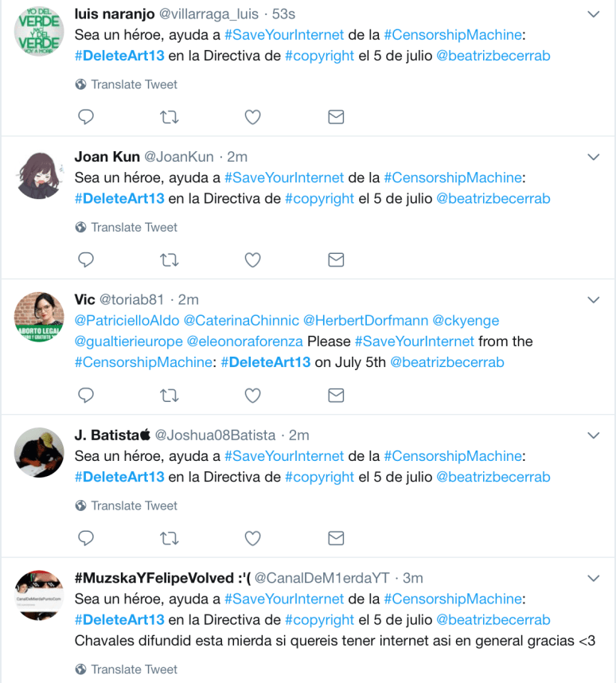The width and height of the screenshot is (616, 683).
Task: Send Joan Kun's tweet via direct message
Action: coord(336,260)
